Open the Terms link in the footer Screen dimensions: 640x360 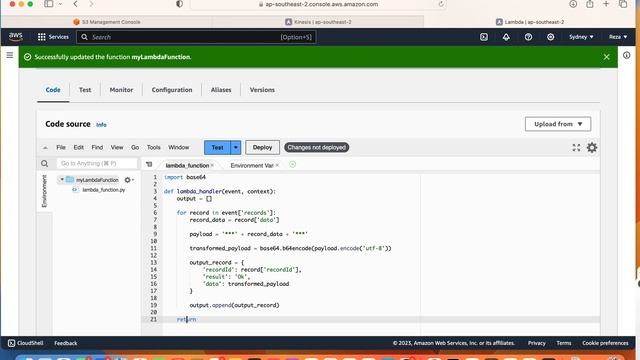tap(564, 343)
